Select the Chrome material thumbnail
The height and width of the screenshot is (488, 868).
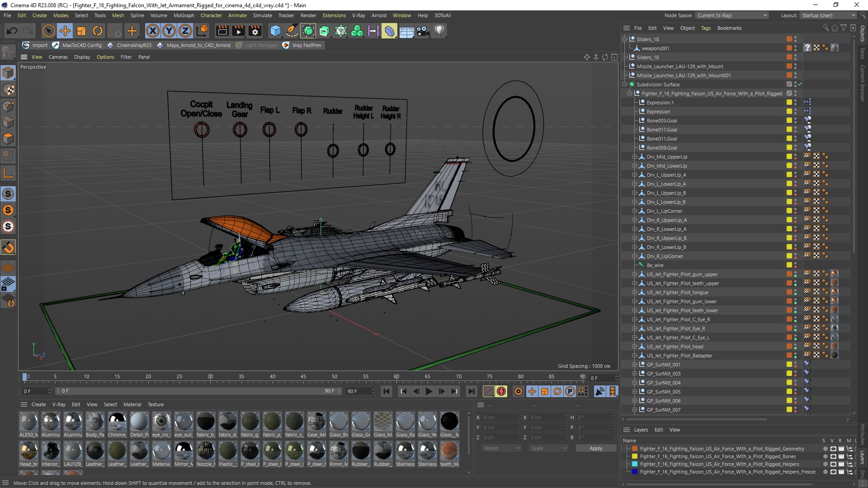pos(117,422)
